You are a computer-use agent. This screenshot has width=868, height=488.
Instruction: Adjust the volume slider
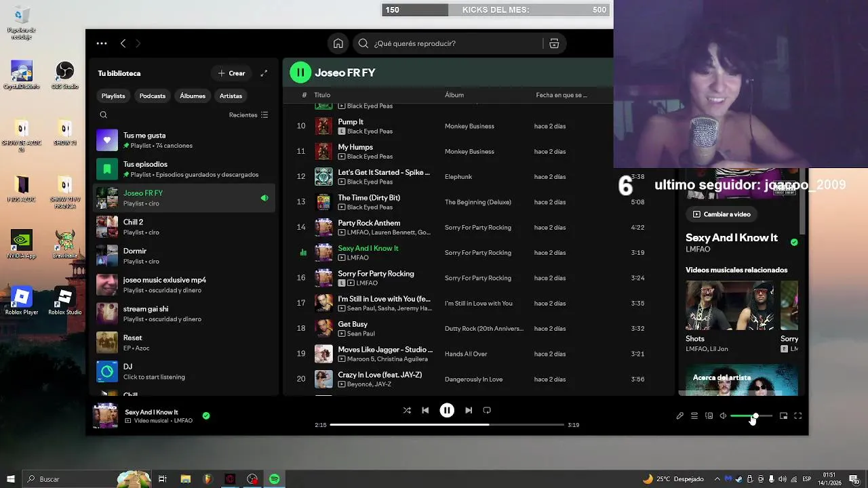[751, 416]
